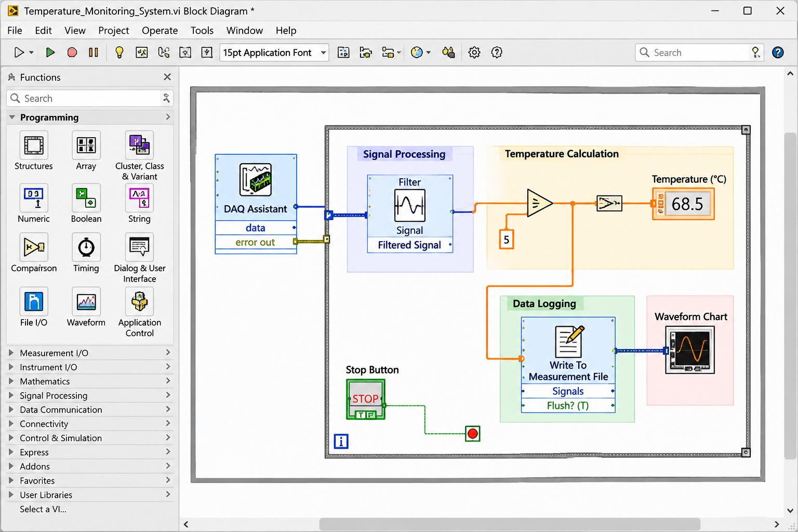Open the String palette
The height and width of the screenshot is (532, 798).
point(139,198)
